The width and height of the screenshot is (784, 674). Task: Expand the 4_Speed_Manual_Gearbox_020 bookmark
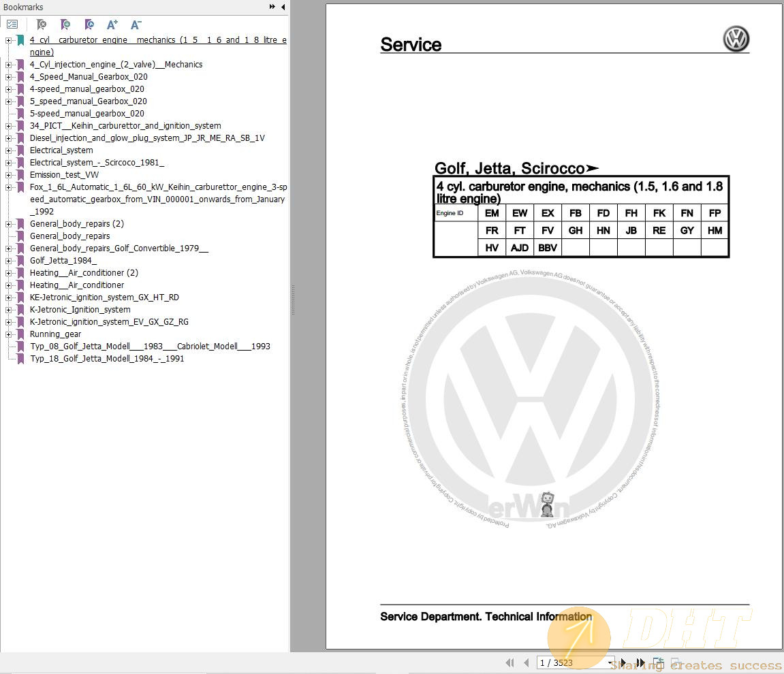pos(8,77)
